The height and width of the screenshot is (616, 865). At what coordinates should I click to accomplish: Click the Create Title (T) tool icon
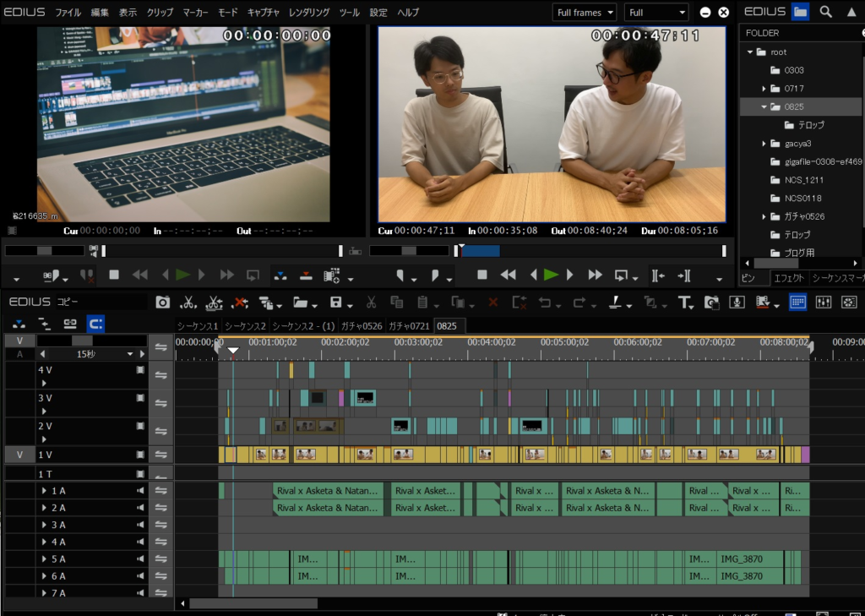click(x=684, y=303)
